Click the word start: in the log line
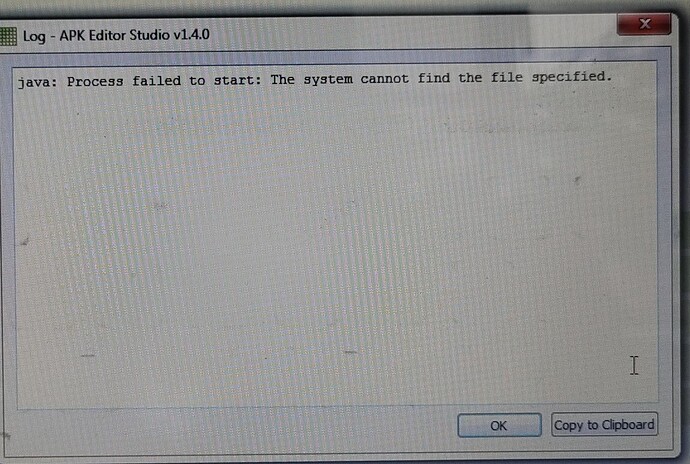The image size is (690, 464). (x=237, y=80)
